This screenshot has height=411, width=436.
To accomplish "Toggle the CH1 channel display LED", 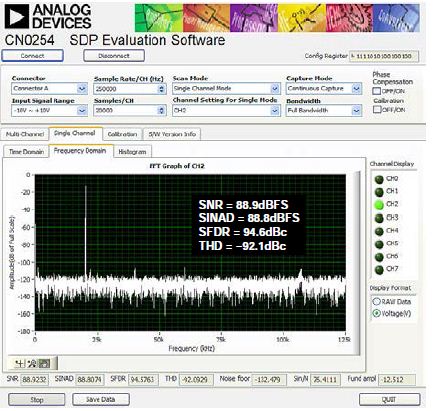I will tap(379, 192).
